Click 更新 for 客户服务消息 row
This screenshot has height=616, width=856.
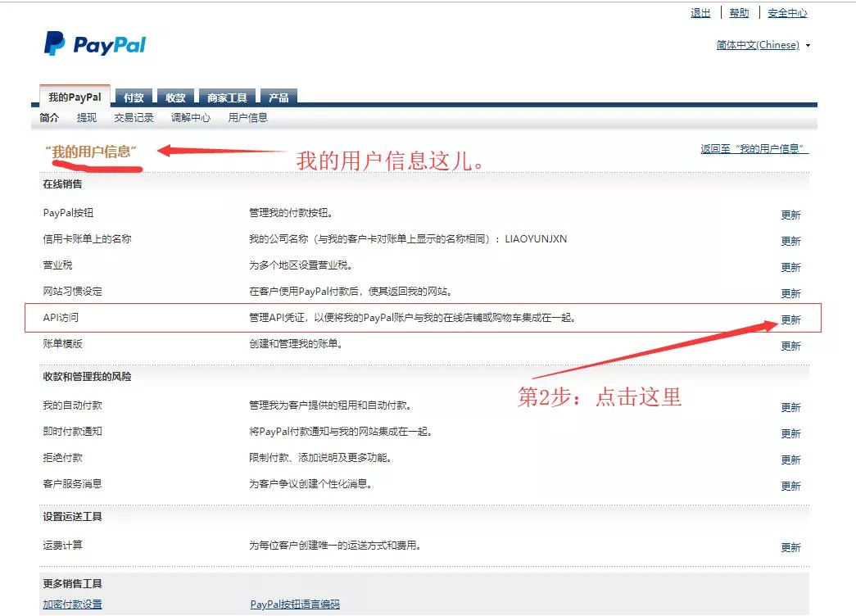[x=790, y=486]
